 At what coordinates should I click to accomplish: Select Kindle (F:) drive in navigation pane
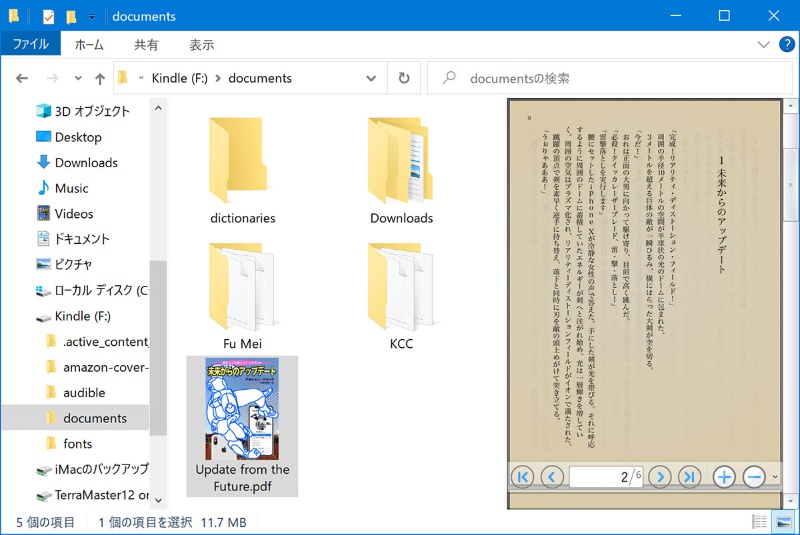point(73,316)
